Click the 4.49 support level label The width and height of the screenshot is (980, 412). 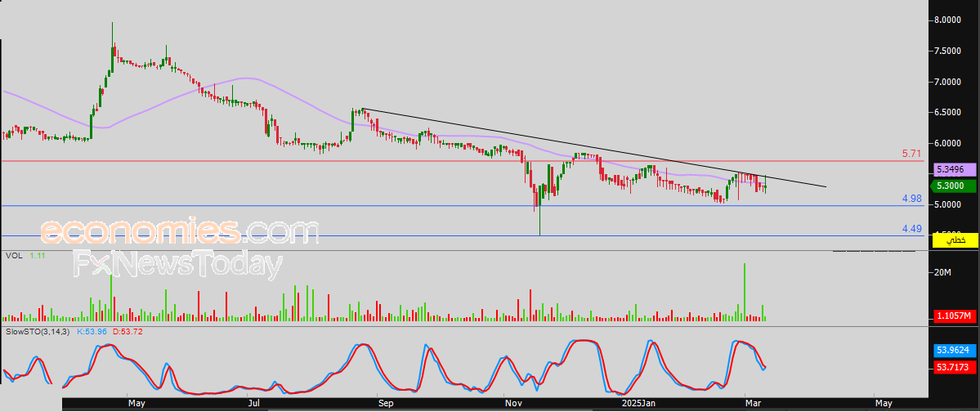(912, 229)
